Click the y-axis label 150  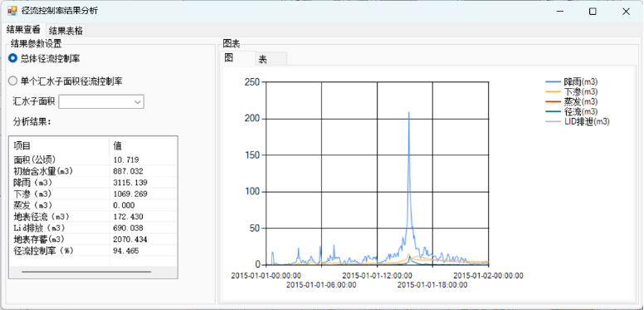pyautogui.click(x=251, y=155)
